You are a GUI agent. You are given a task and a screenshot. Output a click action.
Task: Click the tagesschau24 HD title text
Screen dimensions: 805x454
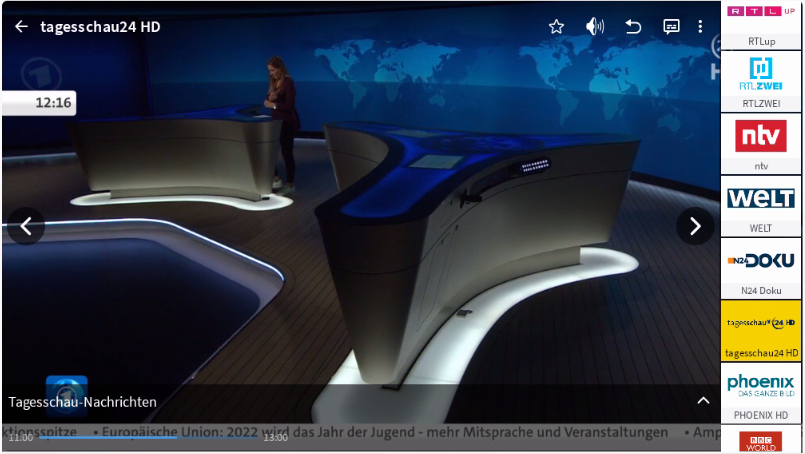[x=100, y=27]
